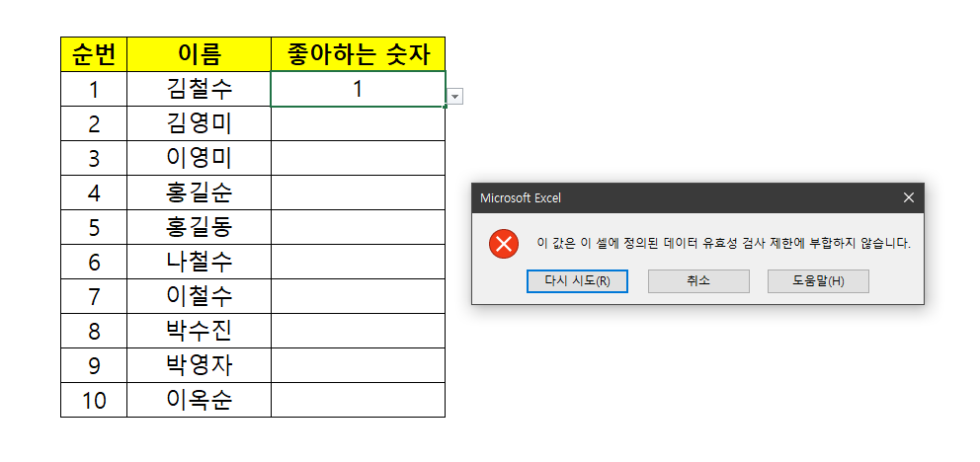Select the empty favorite number cell for 홍길동

tap(359, 227)
